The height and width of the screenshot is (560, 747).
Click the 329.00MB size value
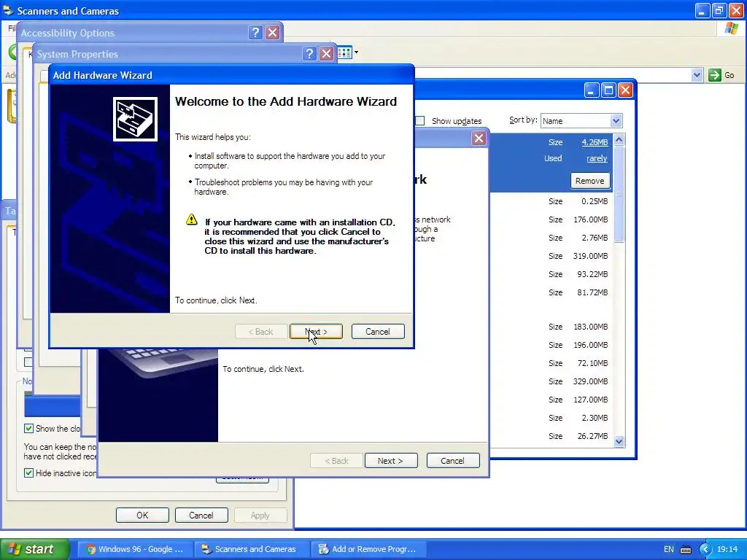click(x=590, y=381)
